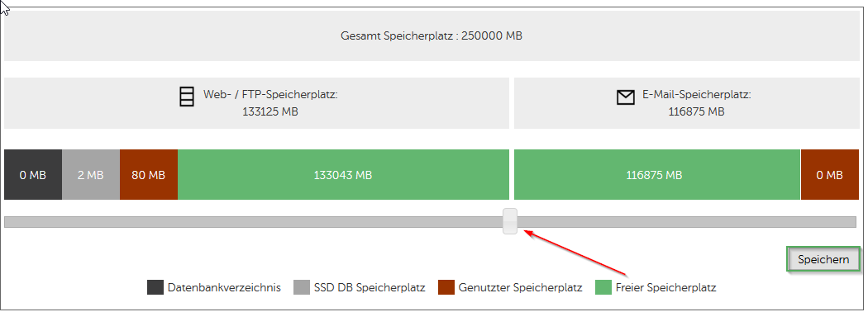Click the brown Genutzter Speicherplatz legend swatch
The height and width of the screenshot is (312, 868).
(446, 288)
